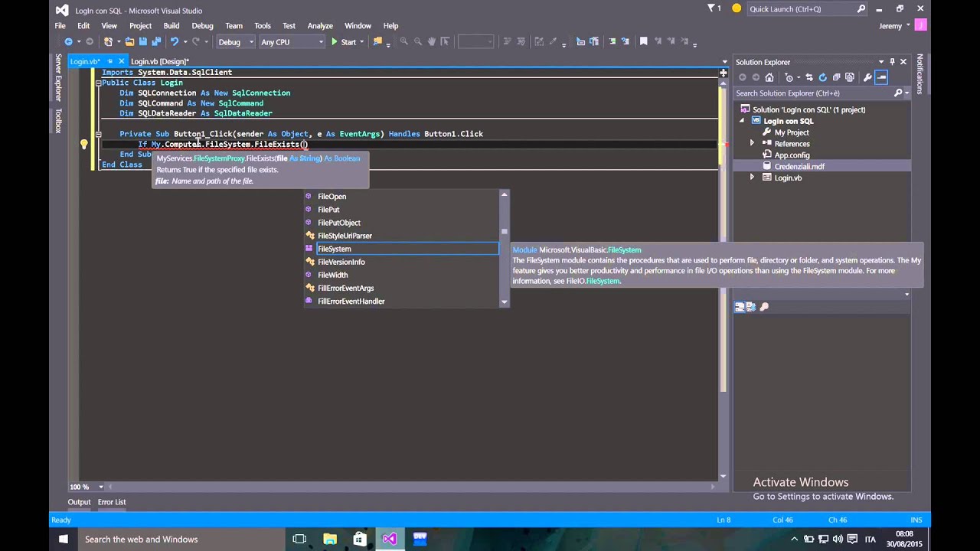Collapse the LogIn con SQL project node

741,121
